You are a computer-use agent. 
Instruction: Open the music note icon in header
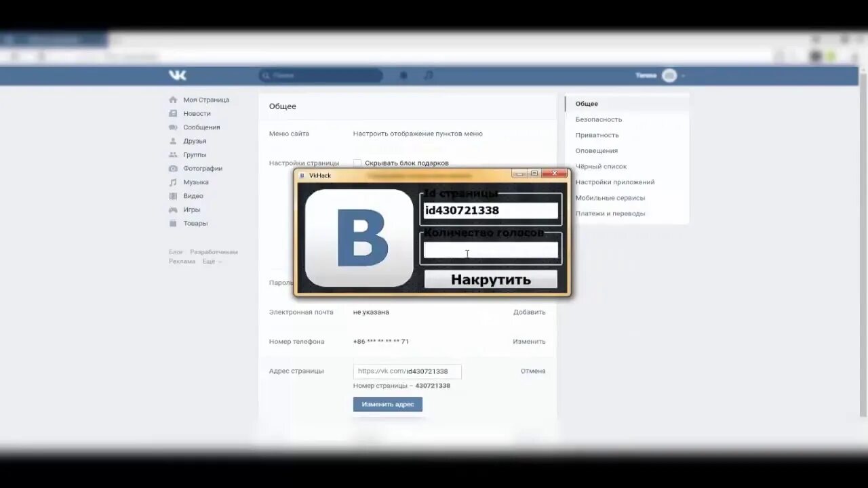[x=428, y=75]
